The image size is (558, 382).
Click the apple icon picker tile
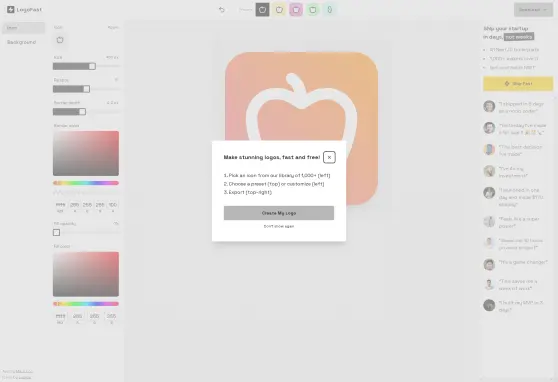coord(60,40)
